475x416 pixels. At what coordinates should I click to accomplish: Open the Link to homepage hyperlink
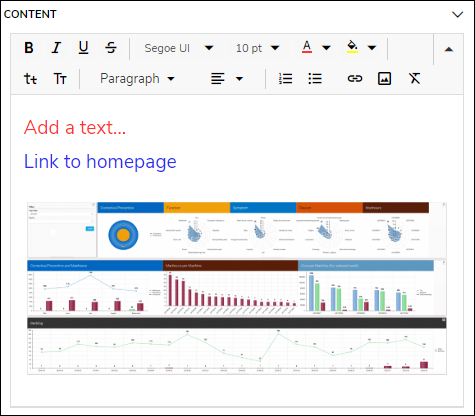point(100,162)
